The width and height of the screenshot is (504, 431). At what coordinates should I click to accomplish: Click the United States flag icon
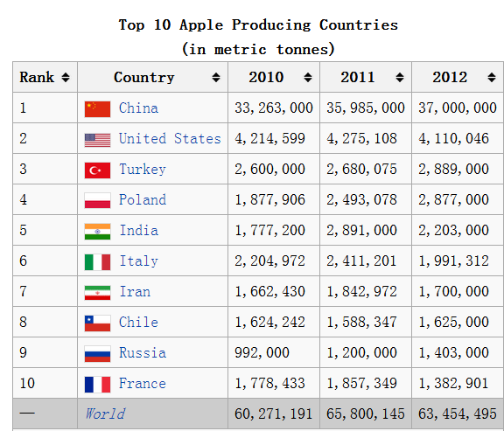pyautogui.click(x=97, y=140)
